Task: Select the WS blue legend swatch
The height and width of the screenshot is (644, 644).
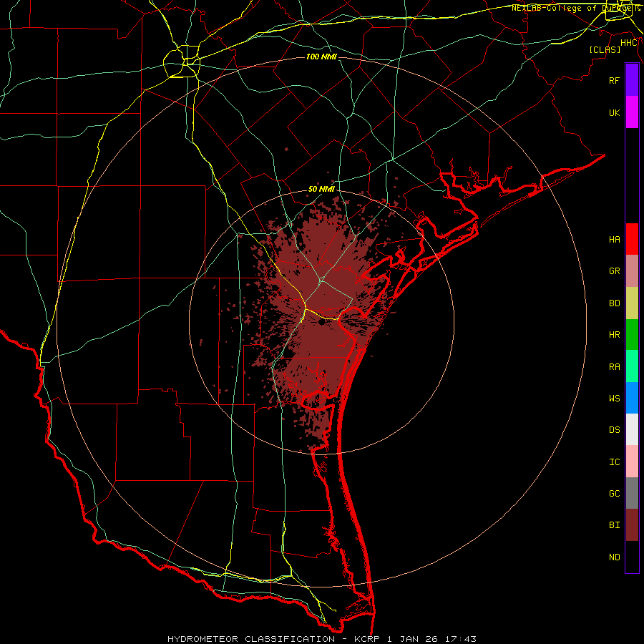Action: pos(632,398)
